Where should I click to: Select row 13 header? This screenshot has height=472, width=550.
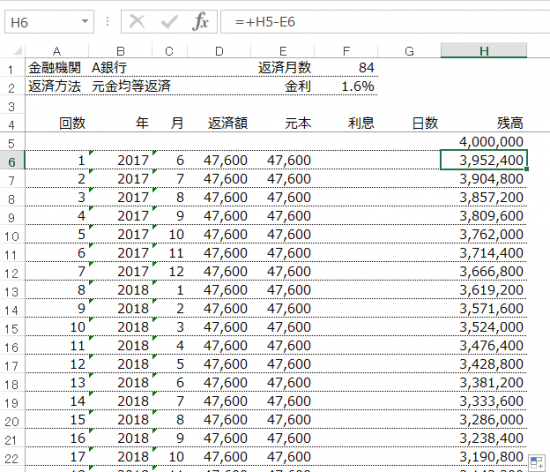[12, 290]
